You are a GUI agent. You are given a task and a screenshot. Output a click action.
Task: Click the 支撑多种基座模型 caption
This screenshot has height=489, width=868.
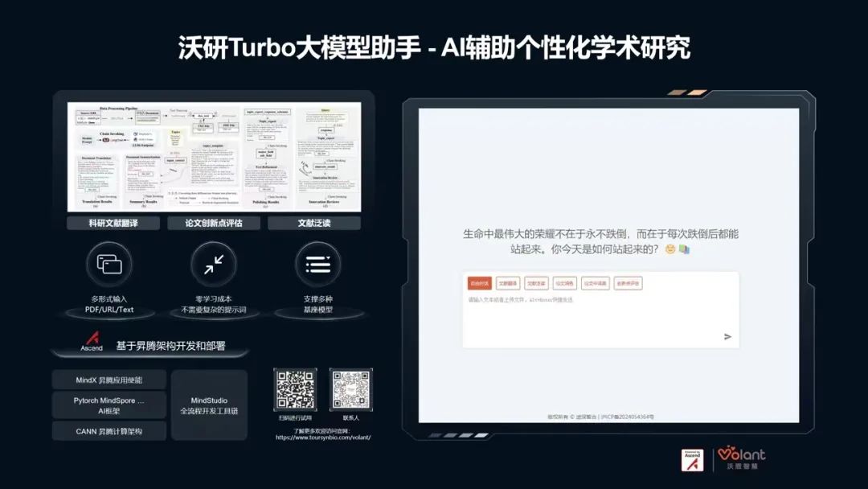[317, 304]
